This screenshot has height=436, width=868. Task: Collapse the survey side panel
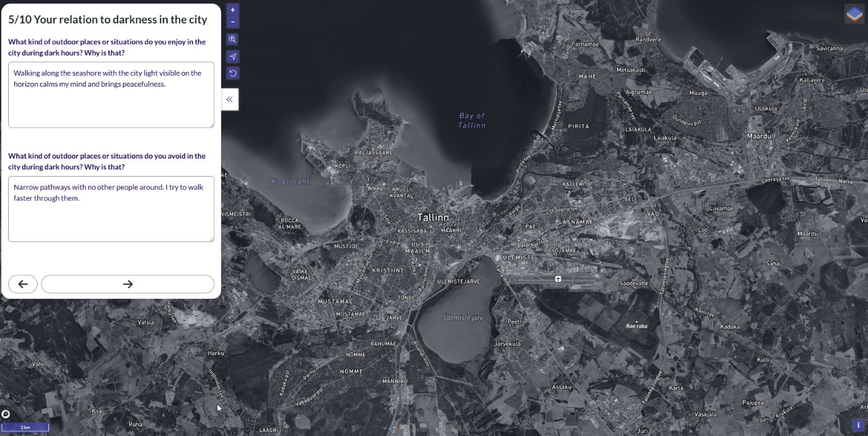coord(230,99)
